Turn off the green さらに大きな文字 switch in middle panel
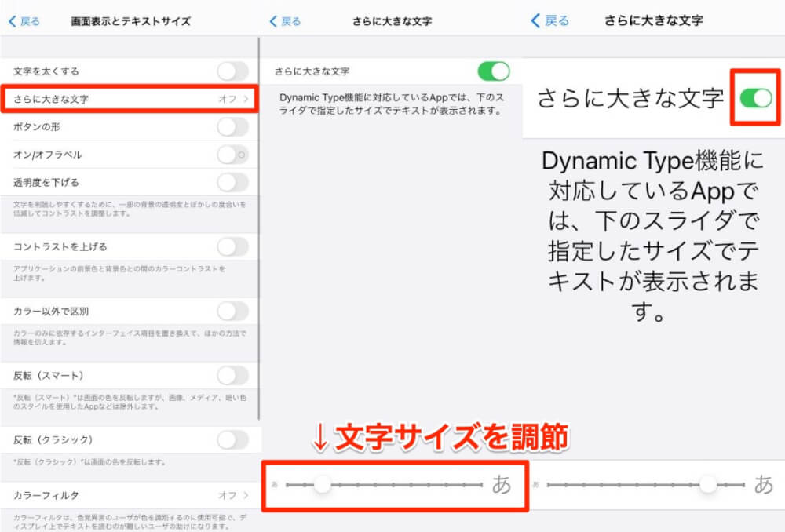Image resolution: width=785 pixels, height=532 pixels. [x=494, y=70]
